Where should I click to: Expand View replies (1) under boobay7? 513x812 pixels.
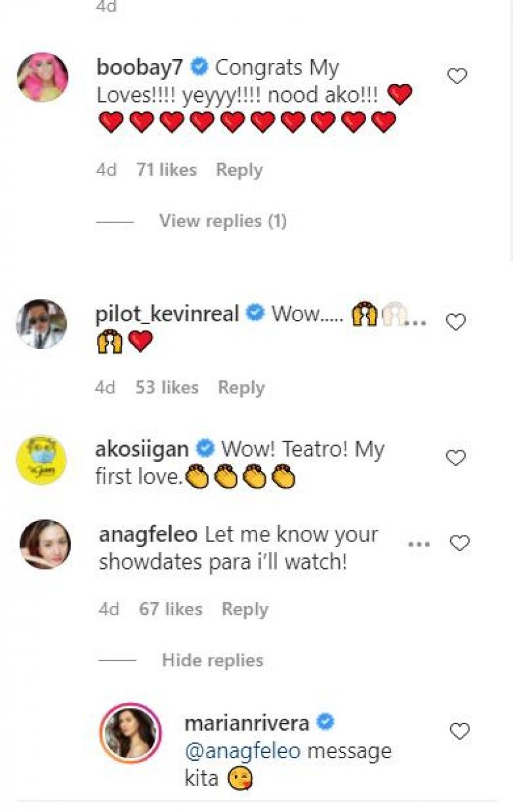(x=223, y=221)
